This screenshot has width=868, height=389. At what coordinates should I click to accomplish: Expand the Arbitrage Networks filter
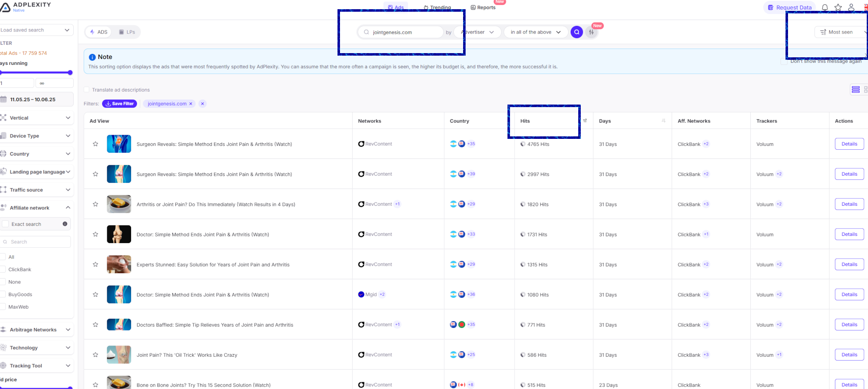[36, 330]
